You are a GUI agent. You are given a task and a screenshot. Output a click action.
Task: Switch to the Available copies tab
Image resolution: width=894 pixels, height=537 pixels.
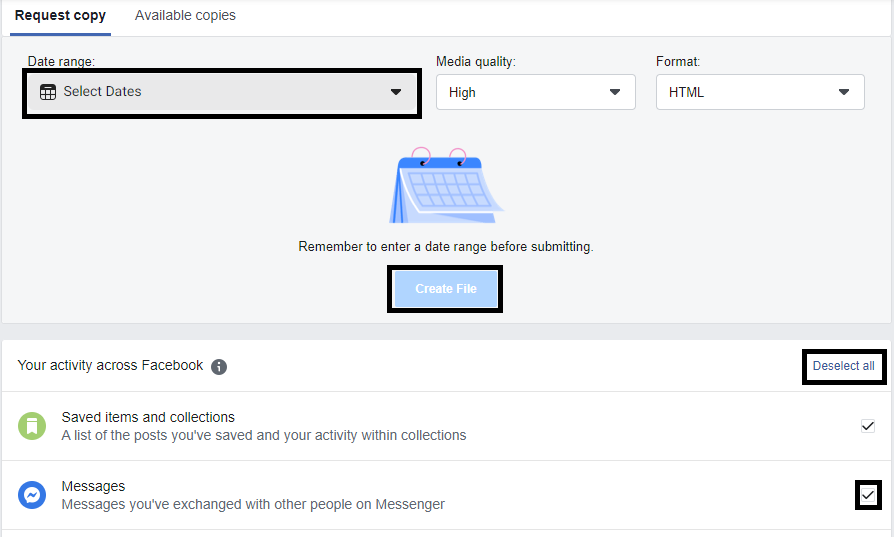click(185, 16)
